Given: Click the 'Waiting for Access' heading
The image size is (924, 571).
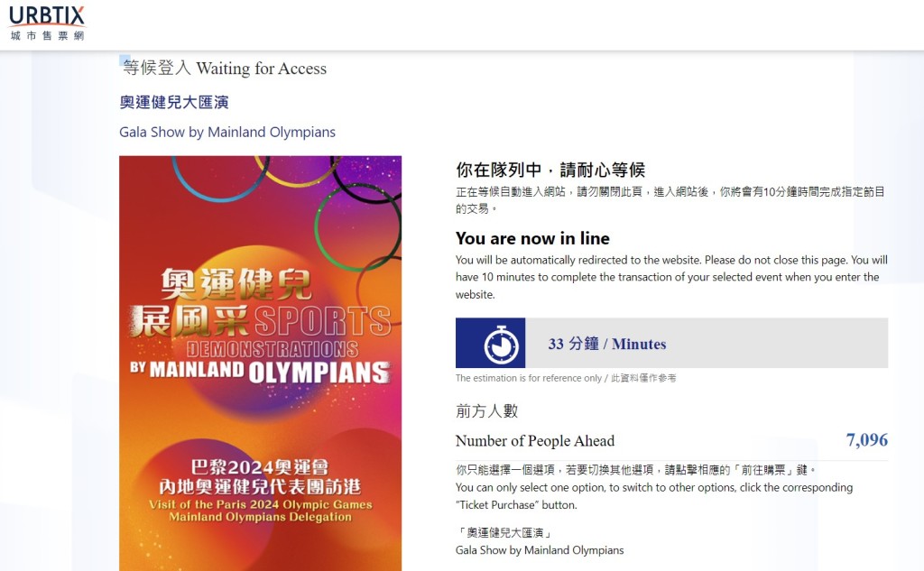Looking at the screenshot, I should point(225,69).
